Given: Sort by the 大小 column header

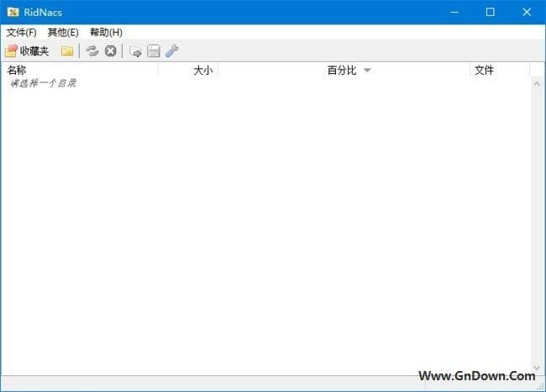Looking at the screenshot, I should (188, 71).
